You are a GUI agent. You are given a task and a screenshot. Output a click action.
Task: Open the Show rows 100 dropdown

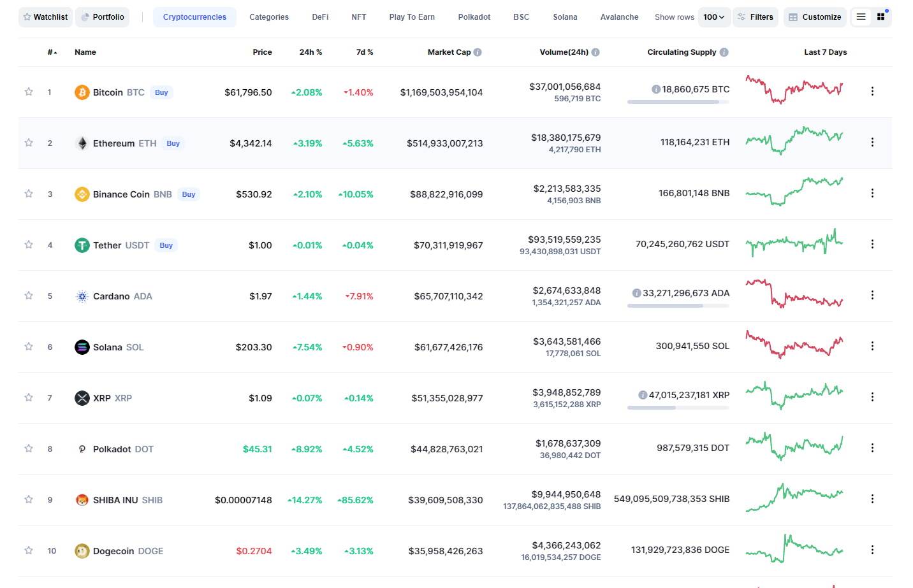click(x=713, y=17)
